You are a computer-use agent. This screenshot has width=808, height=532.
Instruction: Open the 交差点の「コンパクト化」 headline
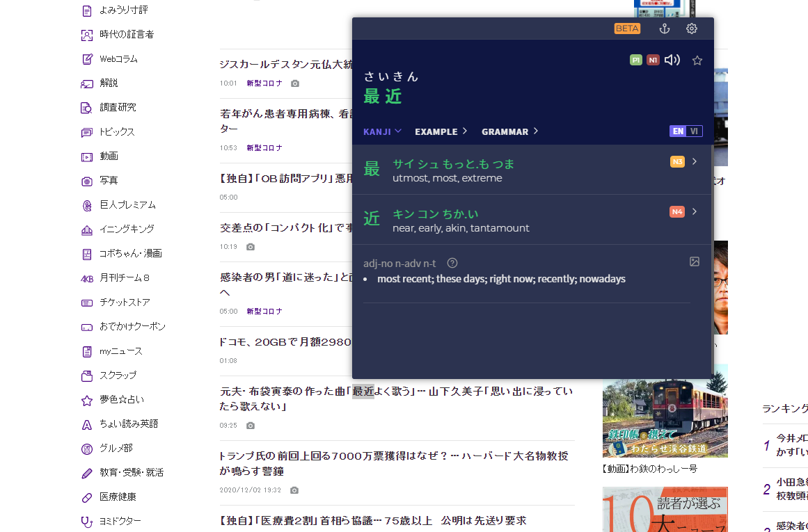click(x=286, y=227)
